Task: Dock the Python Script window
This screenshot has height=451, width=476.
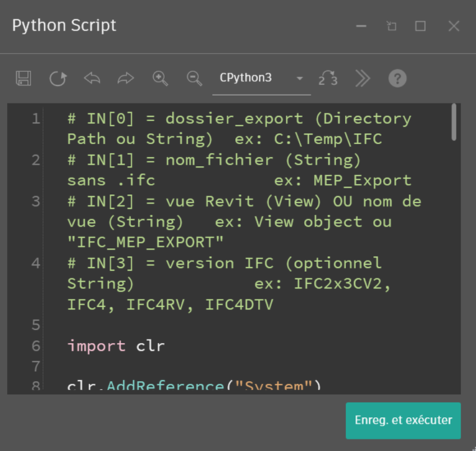Action: coord(391,27)
